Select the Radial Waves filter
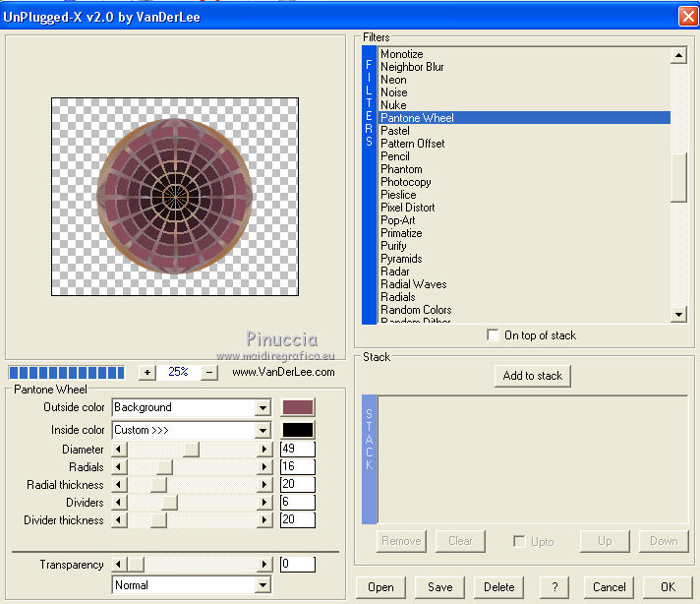The height and width of the screenshot is (604, 700). tap(413, 284)
